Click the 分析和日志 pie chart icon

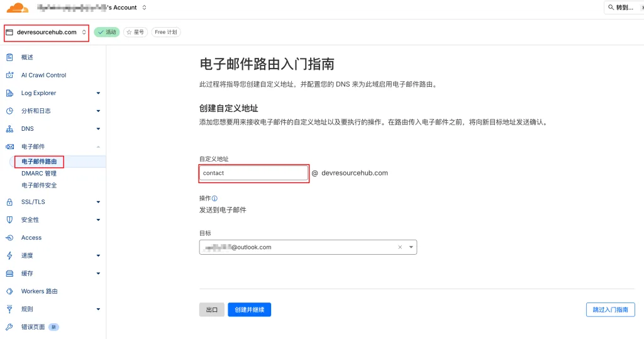point(9,111)
